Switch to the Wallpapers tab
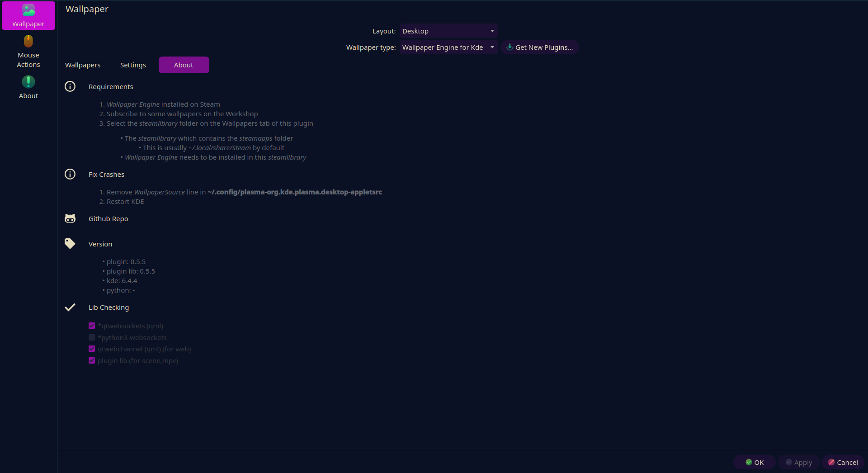 (x=83, y=65)
